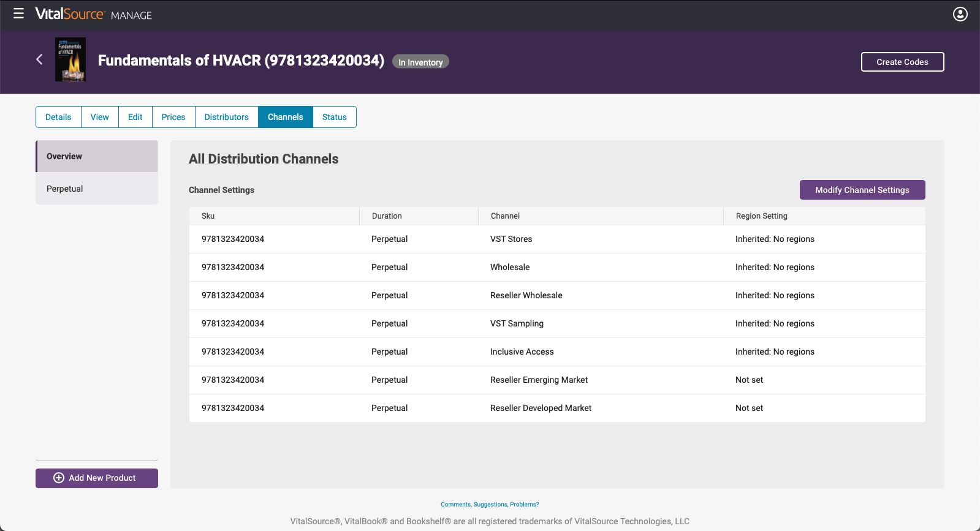Screen dimensions: 980x531
Task: Click the Fundamentals of HVACR title text
Action: click(241, 61)
